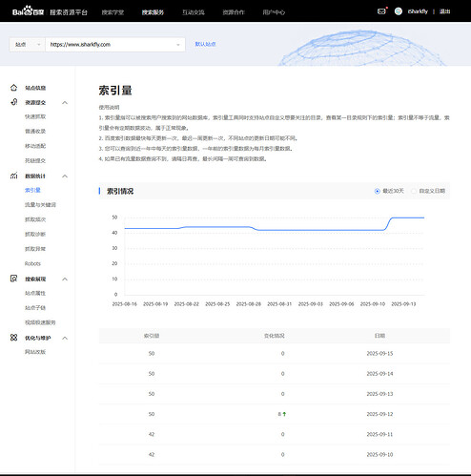Viewport: 471px width, 476px height.
Task: Open Robots in the sidebar
Action: point(32,263)
